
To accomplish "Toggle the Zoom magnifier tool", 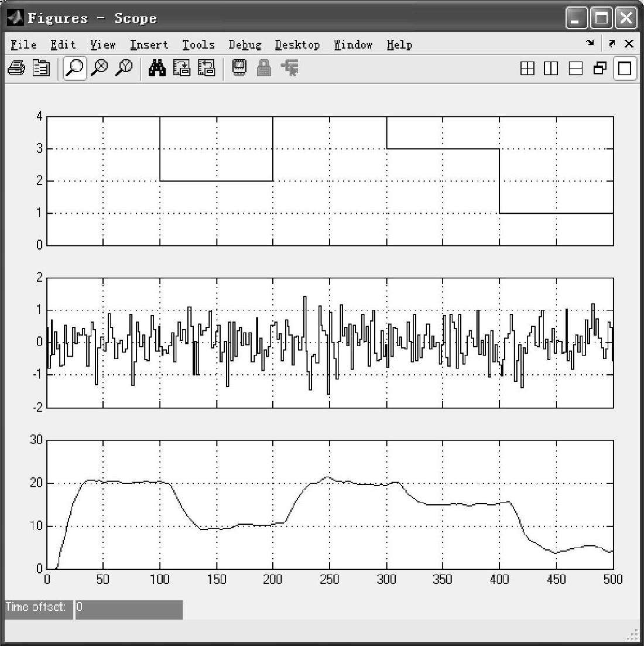I will coord(74,69).
